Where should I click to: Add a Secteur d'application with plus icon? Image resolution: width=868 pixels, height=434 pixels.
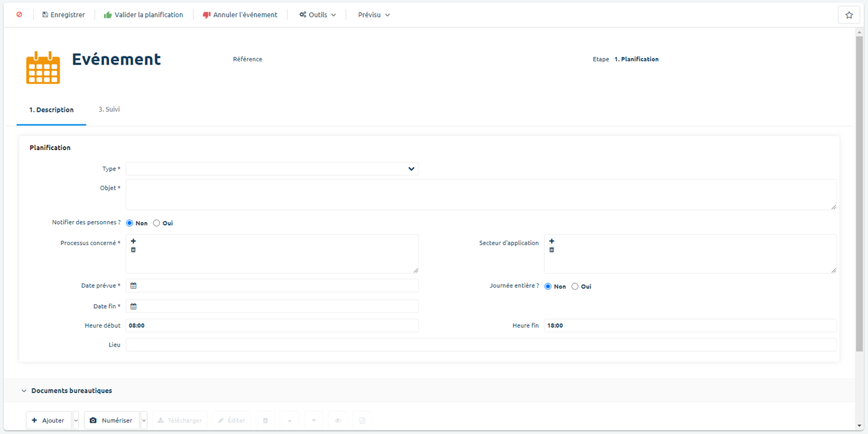coord(552,241)
